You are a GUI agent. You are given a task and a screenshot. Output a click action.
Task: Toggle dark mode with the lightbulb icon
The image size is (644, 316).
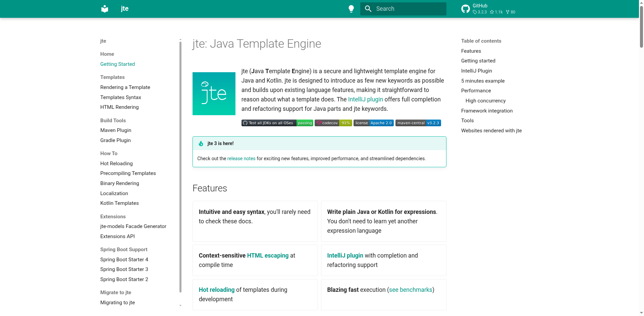(351, 9)
